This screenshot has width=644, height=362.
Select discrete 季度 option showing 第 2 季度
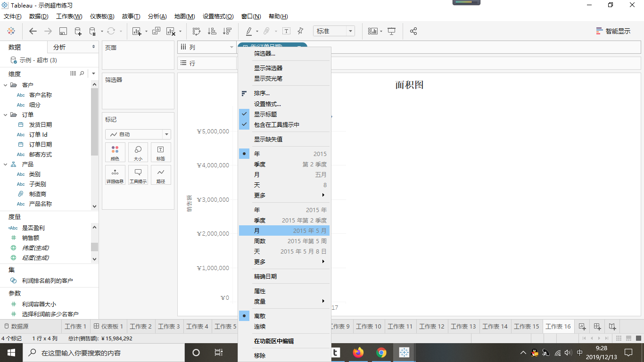pos(284,164)
